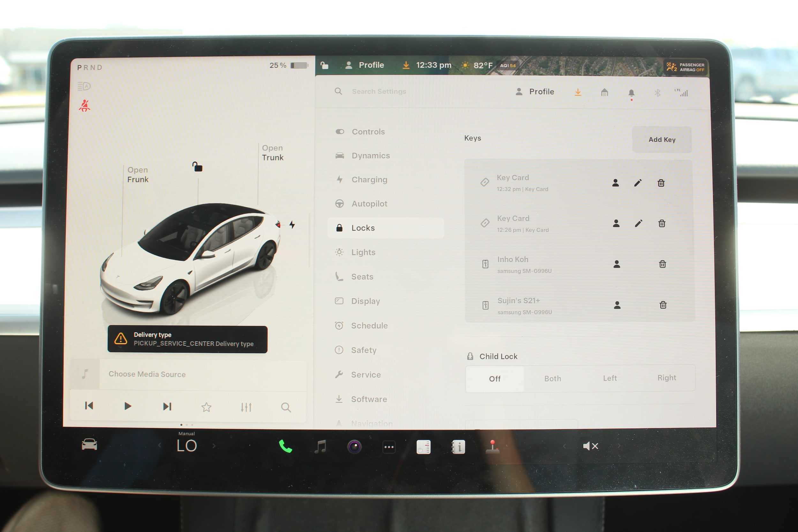This screenshot has width=798, height=532.
Task: Open media equalizer sliders
Action: pyautogui.click(x=246, y=407)
